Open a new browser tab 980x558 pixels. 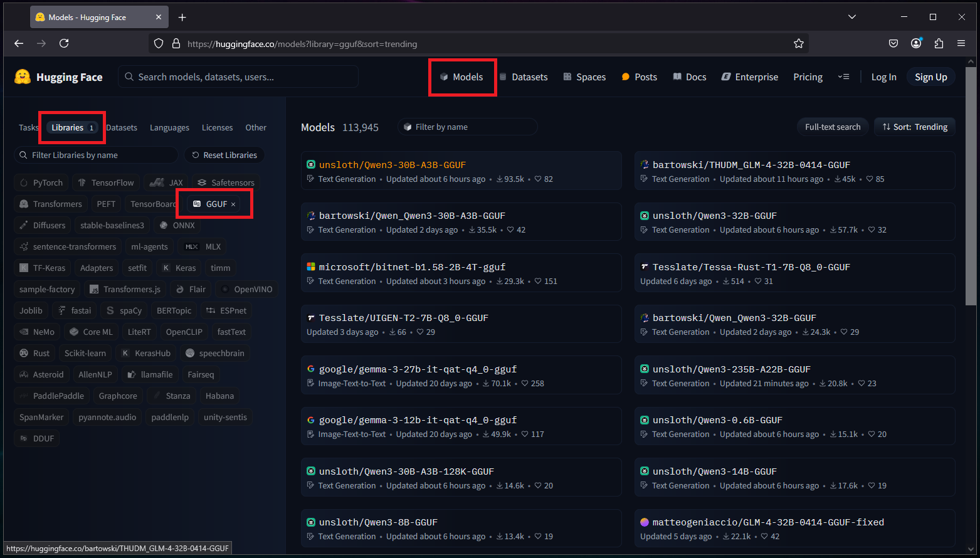tap(182, 17)
